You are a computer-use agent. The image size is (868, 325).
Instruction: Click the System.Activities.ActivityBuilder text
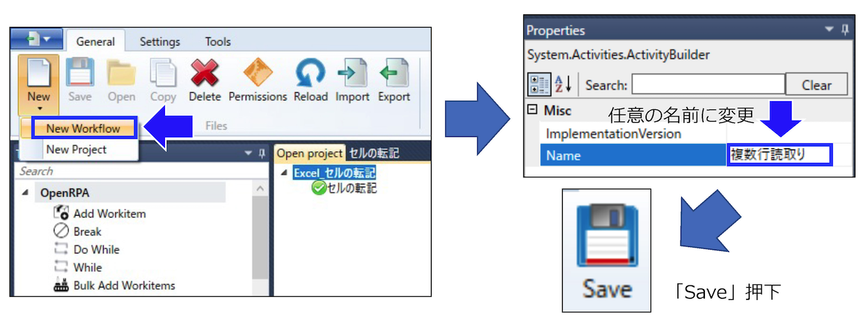point(619,55)
